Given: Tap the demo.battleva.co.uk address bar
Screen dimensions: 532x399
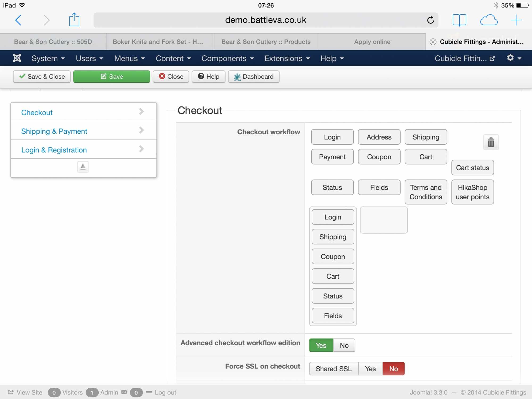Looking at the screenshot, I should (265, 20).
